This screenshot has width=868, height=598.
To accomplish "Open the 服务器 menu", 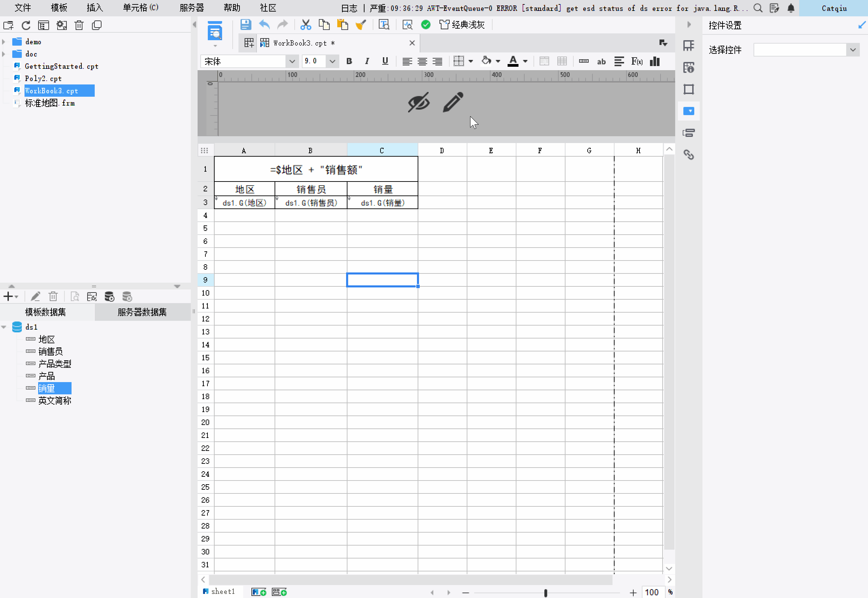I will point(191,8).
